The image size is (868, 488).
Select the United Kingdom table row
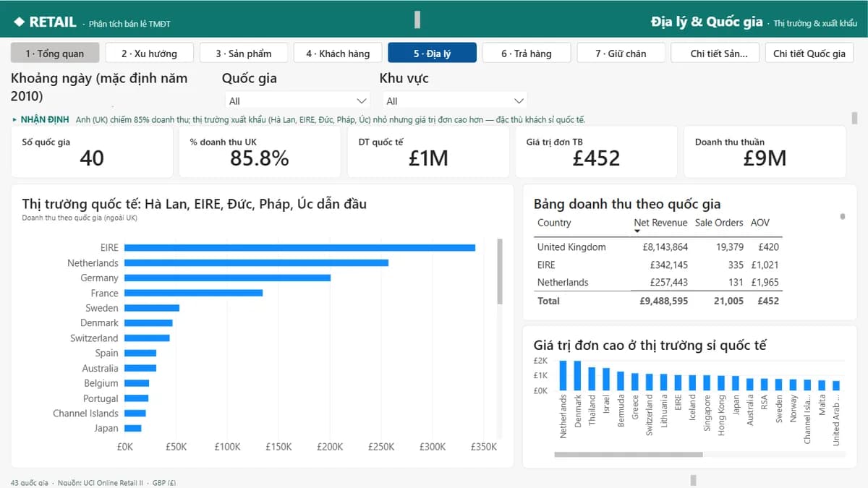(x=658, y=247)
